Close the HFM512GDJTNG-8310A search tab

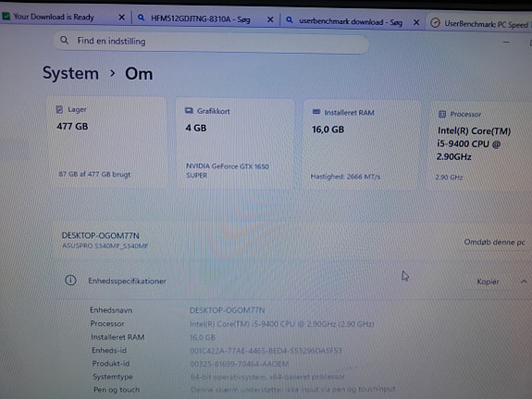[270, 19]
